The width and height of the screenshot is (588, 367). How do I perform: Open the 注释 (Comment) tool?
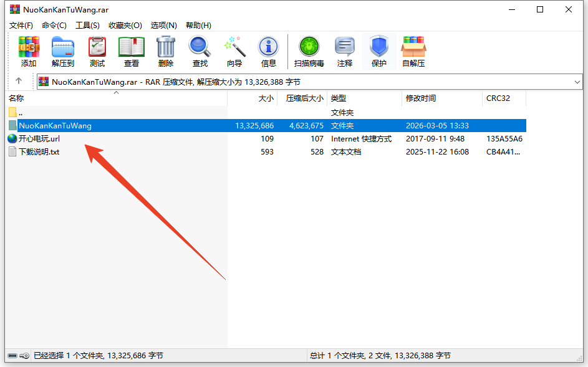(345, 51)
